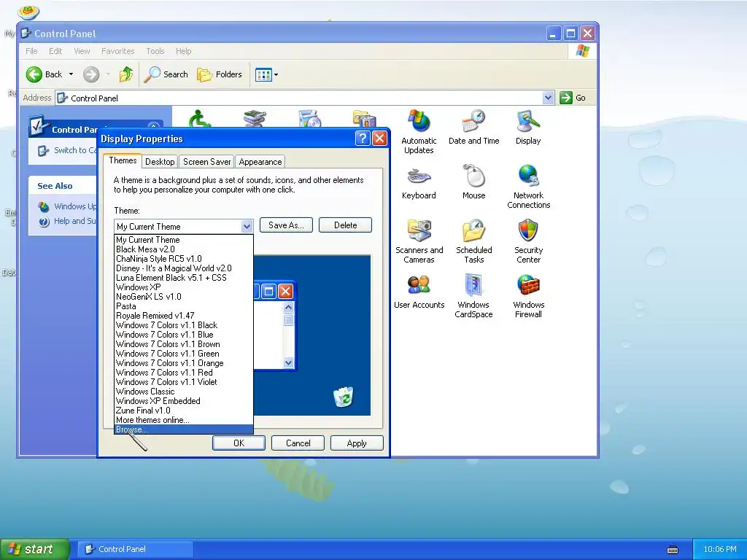The width and height of the screenshot is (747, 560).
Task: Click the Save As... button
Action: [x=286, y=225]
